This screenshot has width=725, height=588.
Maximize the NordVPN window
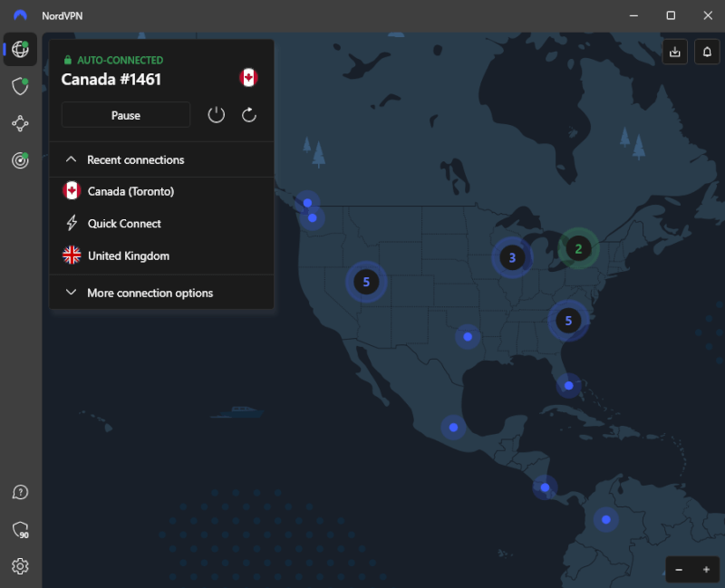click(671, 15)
